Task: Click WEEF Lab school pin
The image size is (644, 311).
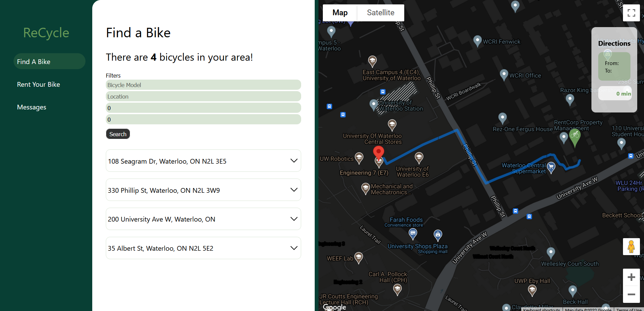Action: click(358, 258)
